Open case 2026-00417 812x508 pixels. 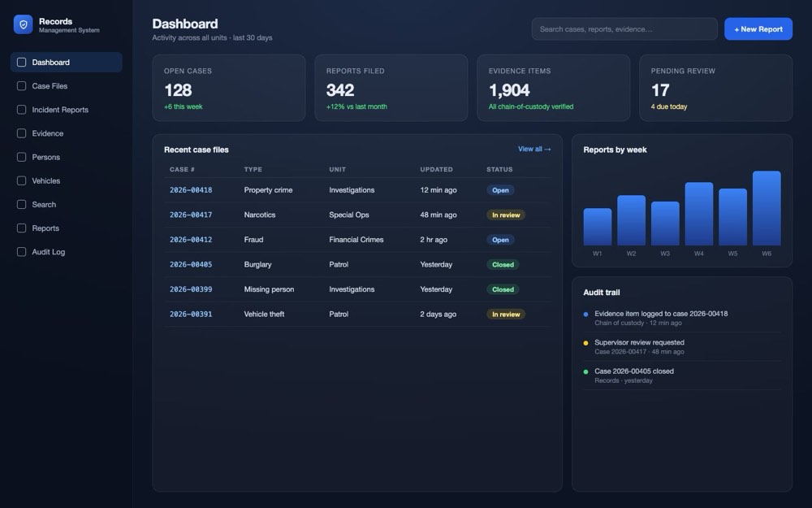click(x=191, y=215)
